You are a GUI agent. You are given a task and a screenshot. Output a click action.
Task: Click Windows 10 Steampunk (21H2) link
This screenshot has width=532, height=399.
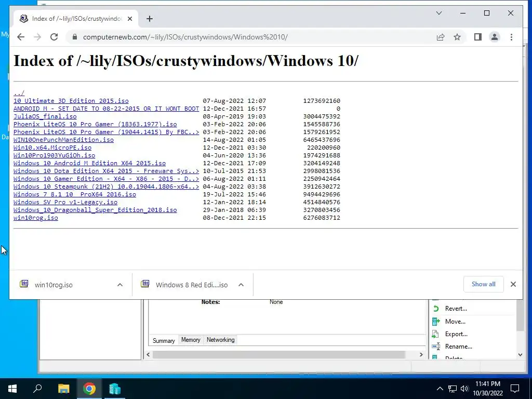coord(106,187)
